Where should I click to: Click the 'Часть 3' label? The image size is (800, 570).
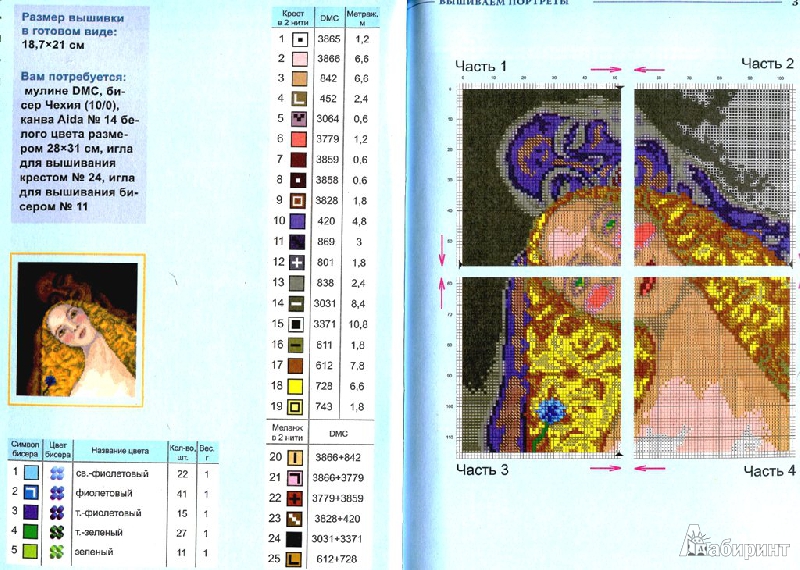click(482, 469)
